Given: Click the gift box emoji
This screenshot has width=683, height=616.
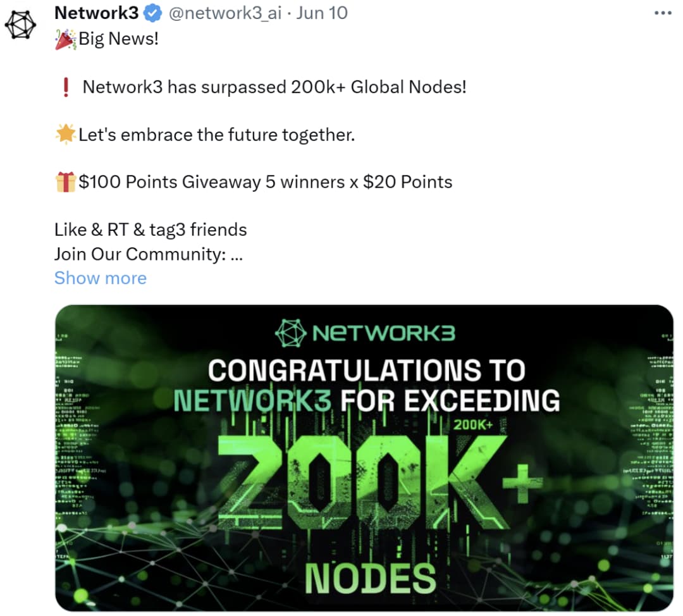Looking at the screenshot, I should pyautogui.click(x=66, y=182).
